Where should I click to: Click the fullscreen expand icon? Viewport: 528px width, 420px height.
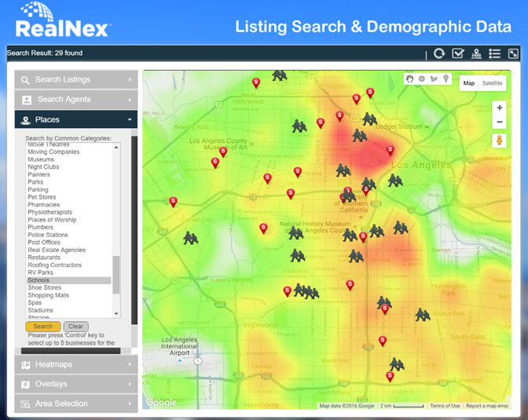pyautogui.click(x=513, y=54)
